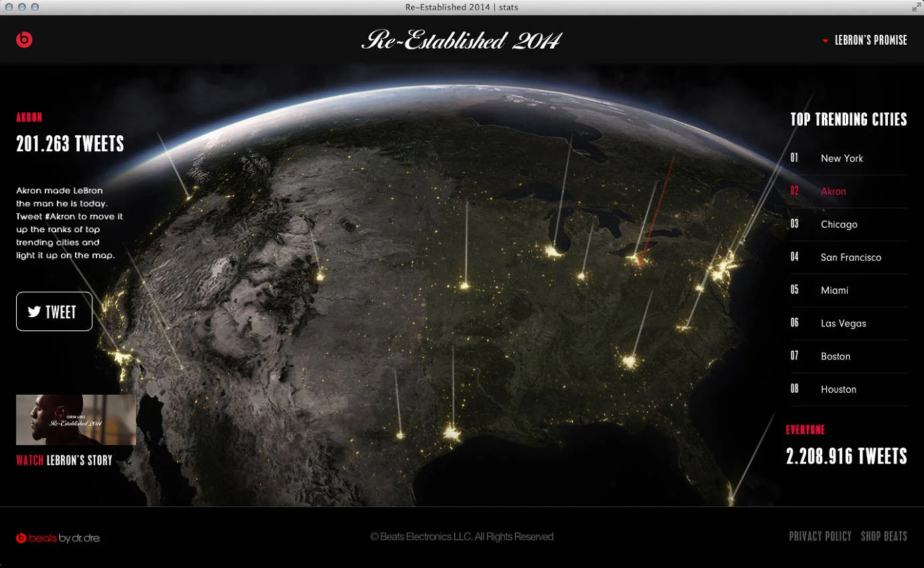The image size is (924, 568).
Task: Click the 2.208.916 Tweets total text
Action: tap(846, 456)
